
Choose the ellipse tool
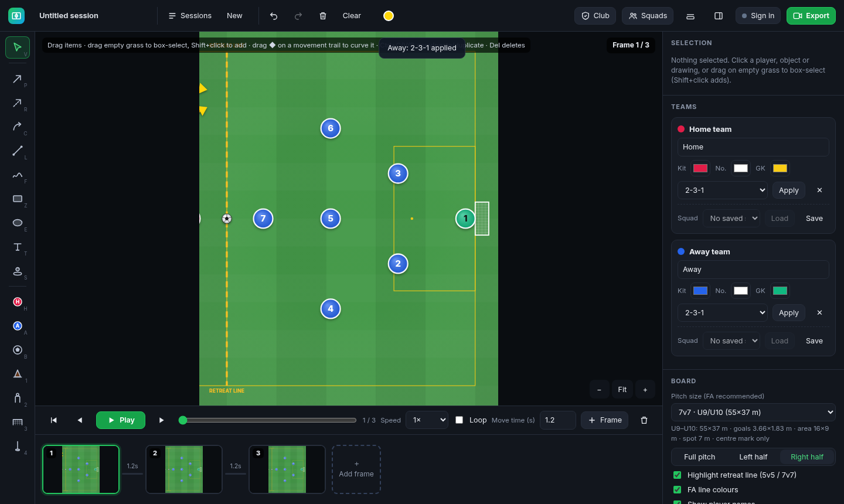coord(18,223)
